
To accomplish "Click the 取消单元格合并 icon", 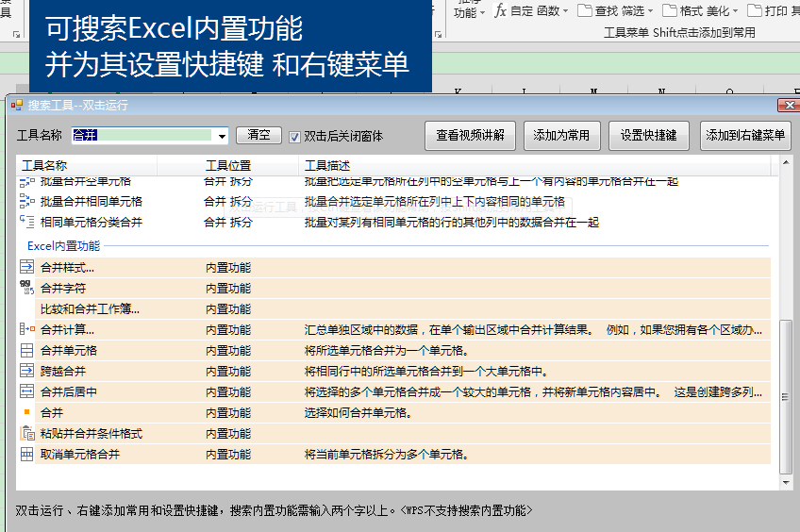I will [x=26, y=455].
